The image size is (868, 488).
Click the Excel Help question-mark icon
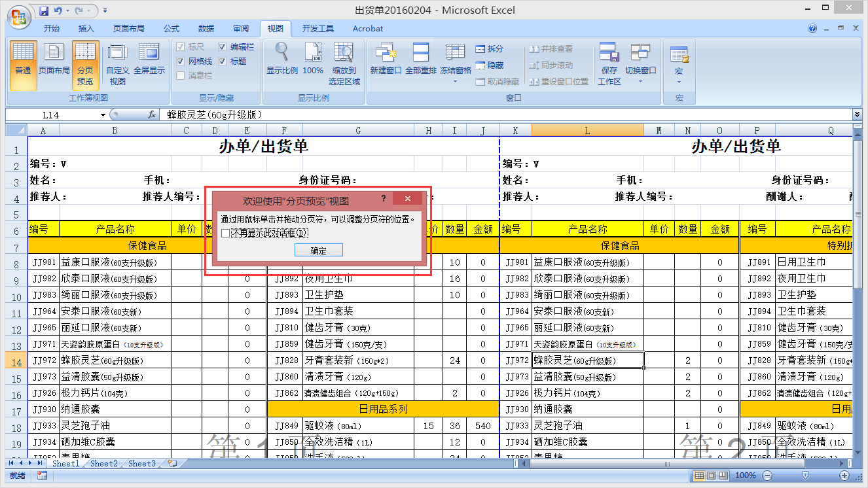(812, 28)
